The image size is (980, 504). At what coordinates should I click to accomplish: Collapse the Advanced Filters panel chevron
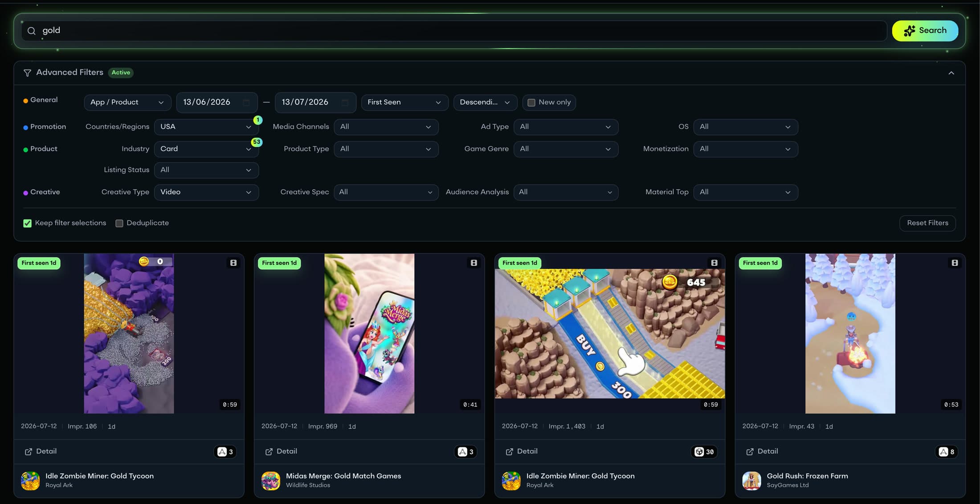[951, 73]
